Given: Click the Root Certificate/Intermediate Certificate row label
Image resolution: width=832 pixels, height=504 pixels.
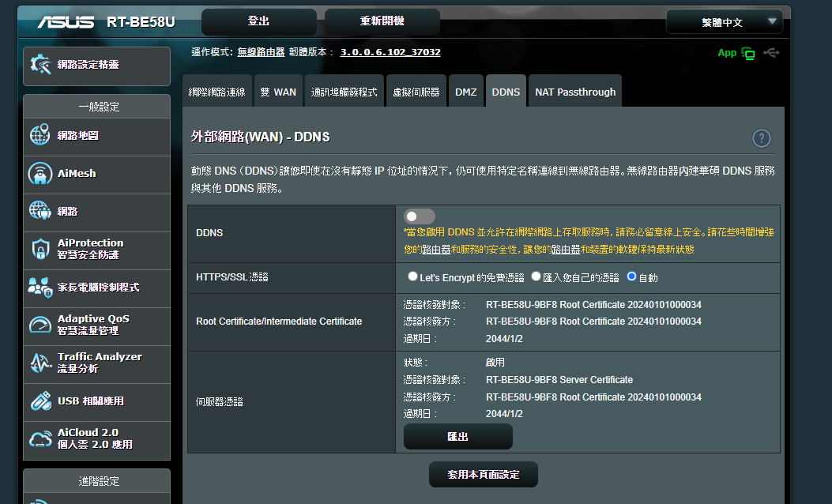Looking at the screenshot, I should [279, 322].
